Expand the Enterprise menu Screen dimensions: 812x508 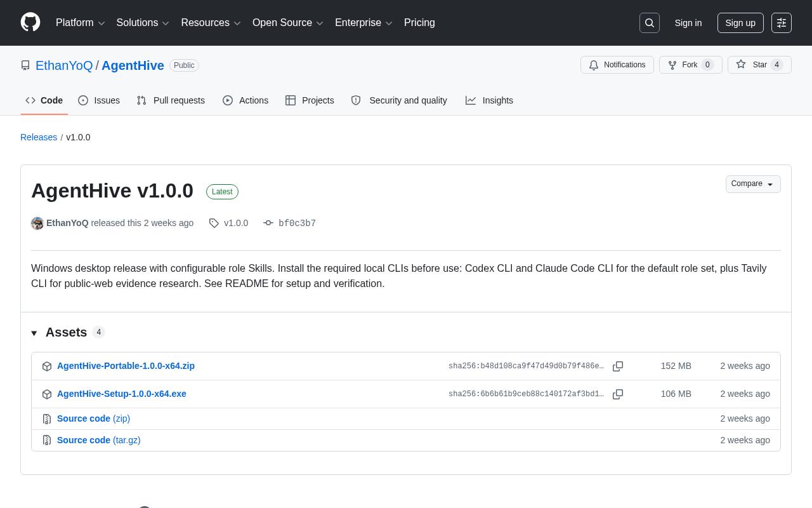(x=364, y=23)
